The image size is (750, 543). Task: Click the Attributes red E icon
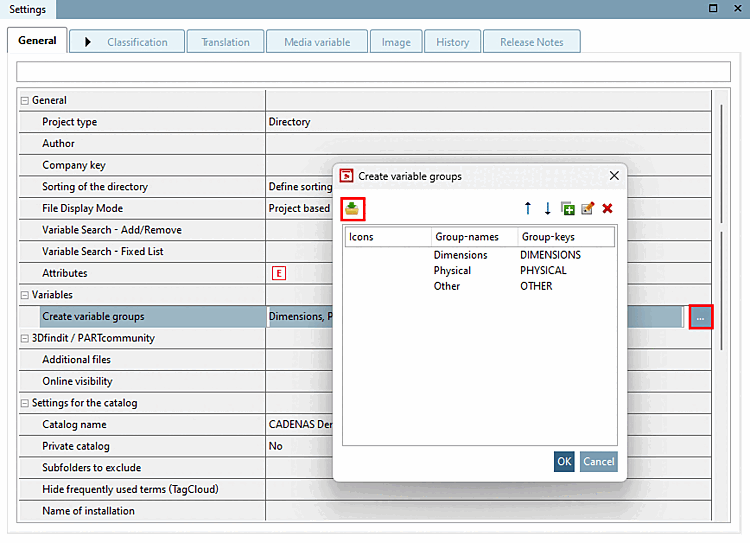tap(279, 273)
